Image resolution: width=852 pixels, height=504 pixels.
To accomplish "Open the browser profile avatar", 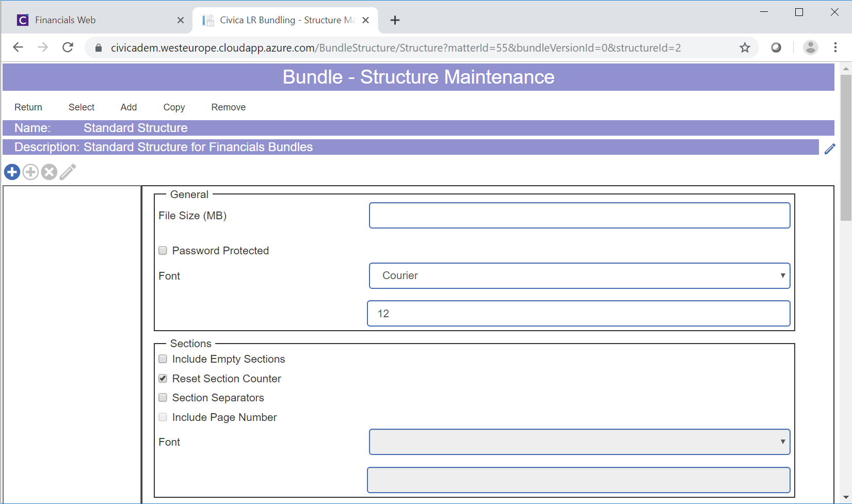I will [811, 47].
